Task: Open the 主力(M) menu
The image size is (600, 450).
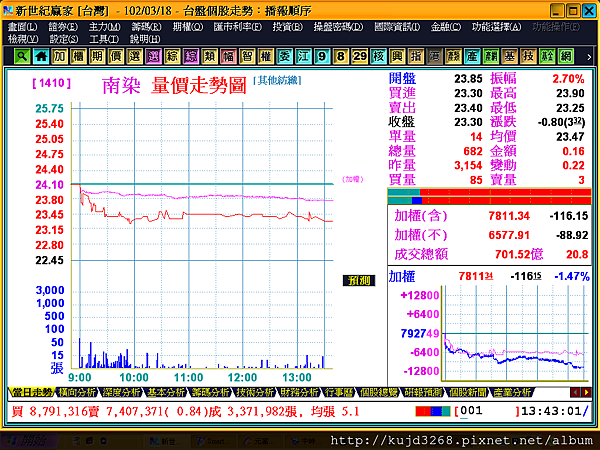Action: click(x=104, y=27)
